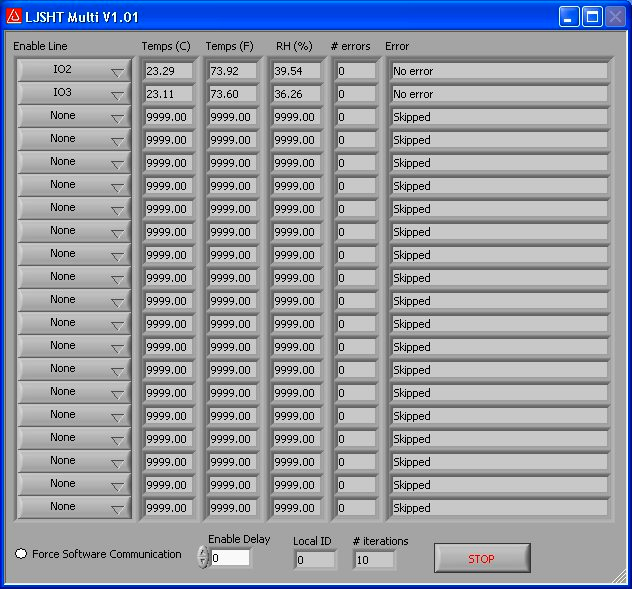This screenshot has width=632, height=589.
Task: Click the LabVIEW app icon in title bar
Action: [x=13, y=16]
